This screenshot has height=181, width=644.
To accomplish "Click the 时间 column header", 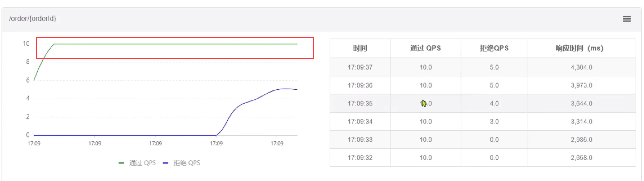I will [360, 48].
